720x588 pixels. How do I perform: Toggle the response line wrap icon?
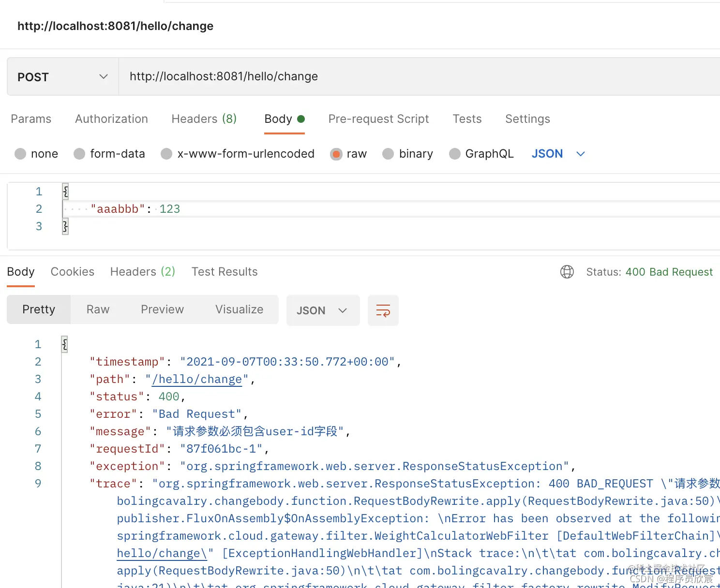point(383,310)
